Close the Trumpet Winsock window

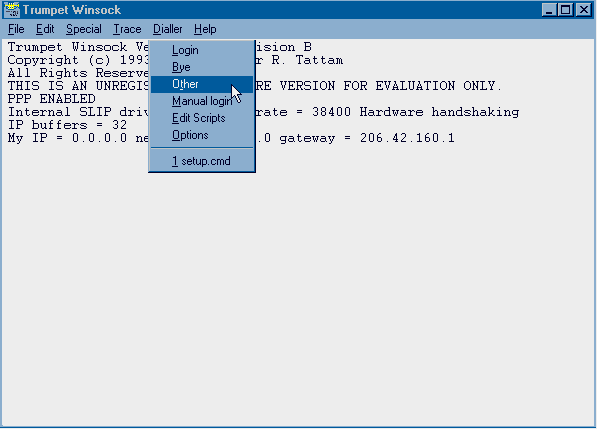(x=584, y=10)
